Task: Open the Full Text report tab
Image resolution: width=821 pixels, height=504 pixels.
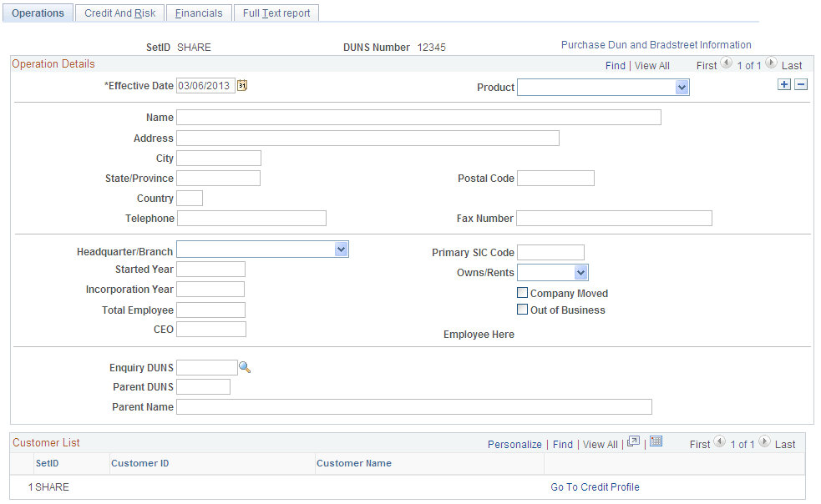Action: coord(276,13)
